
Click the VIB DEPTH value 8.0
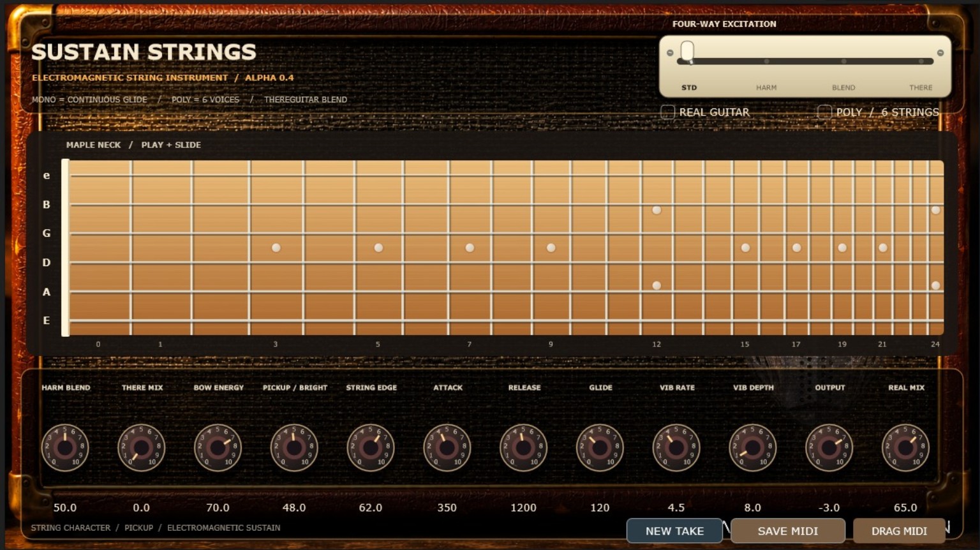pos(753,508)
